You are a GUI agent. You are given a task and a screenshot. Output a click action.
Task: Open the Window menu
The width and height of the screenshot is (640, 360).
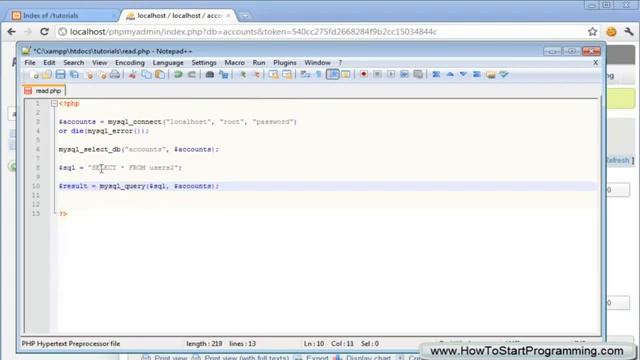317,63
